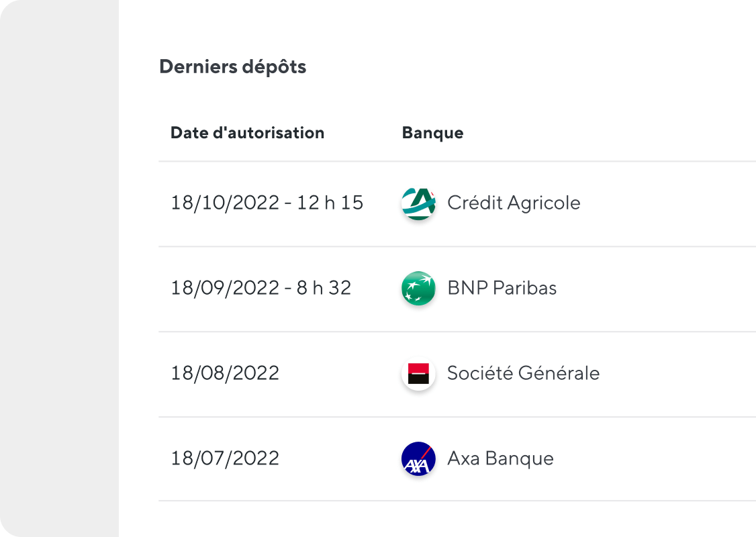Click the gray left sidebar panel

(x=59, y=268)
